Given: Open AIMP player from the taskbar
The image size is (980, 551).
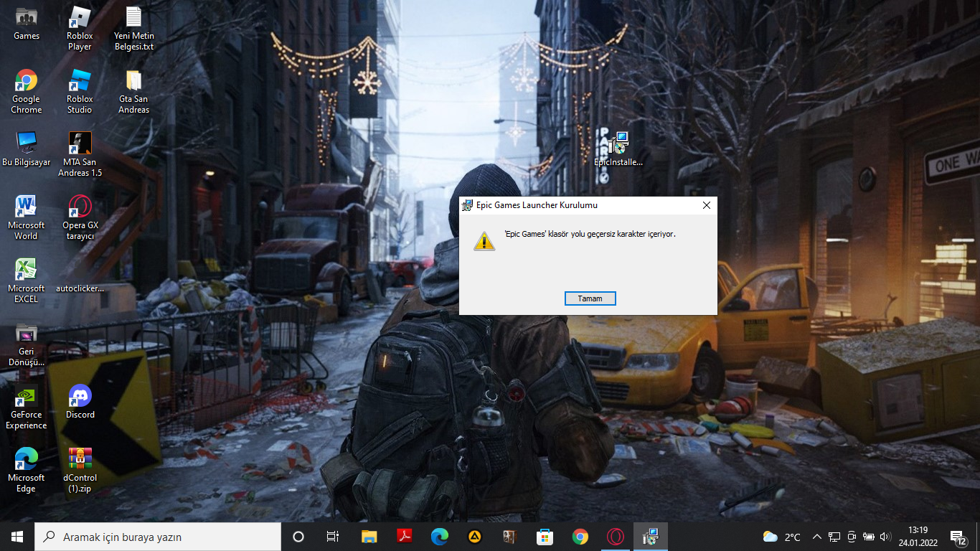Looking at the screenshot, I should click(474, 537).
